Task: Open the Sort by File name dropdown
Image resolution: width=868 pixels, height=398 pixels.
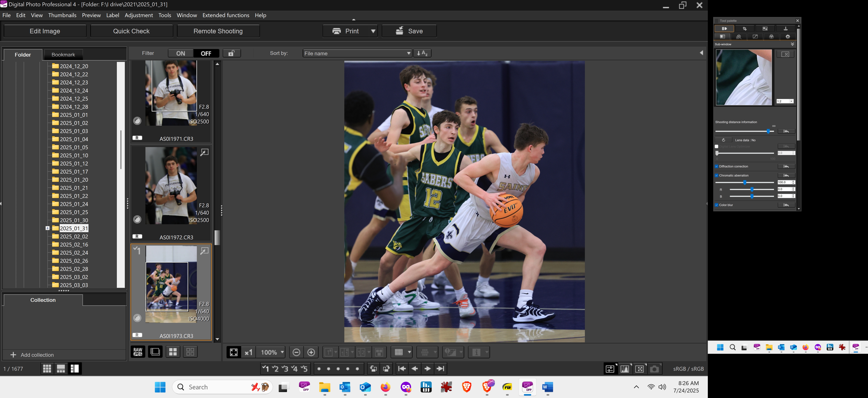Action: [357, 53]
